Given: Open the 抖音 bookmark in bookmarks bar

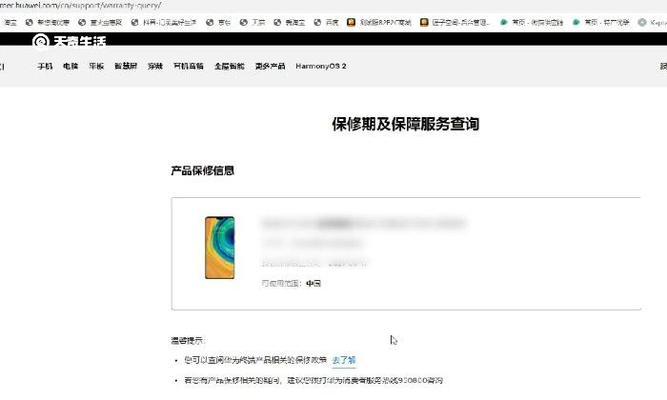Looking at the screenshot, I should tap(164, 22).
